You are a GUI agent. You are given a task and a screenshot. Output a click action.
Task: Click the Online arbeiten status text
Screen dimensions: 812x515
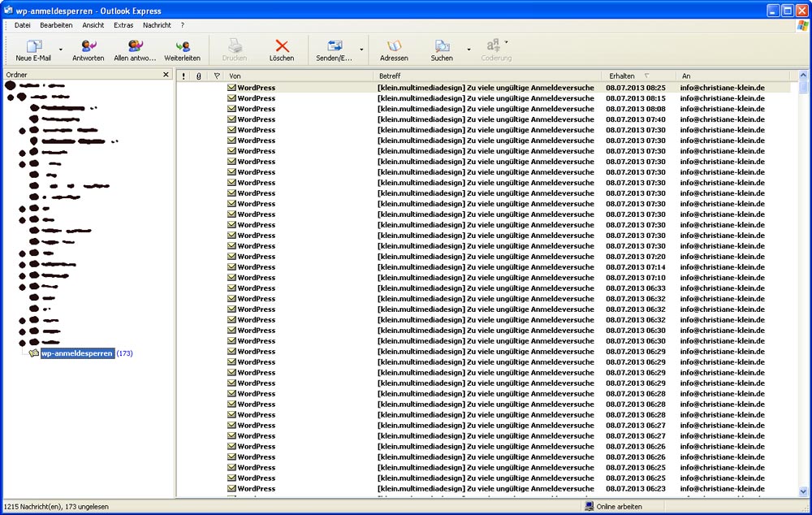pos(619,507)
